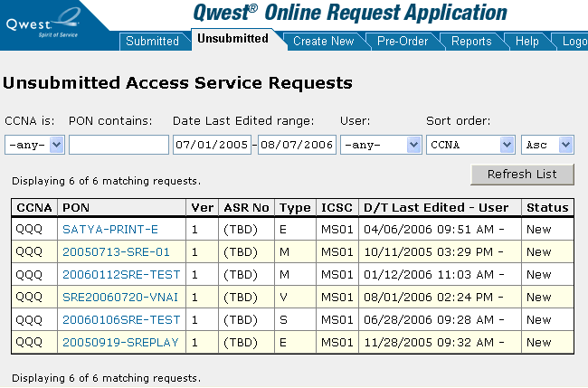Expand the CCNA is dropdown
588x388 pixels.
(x=34, y=145)
